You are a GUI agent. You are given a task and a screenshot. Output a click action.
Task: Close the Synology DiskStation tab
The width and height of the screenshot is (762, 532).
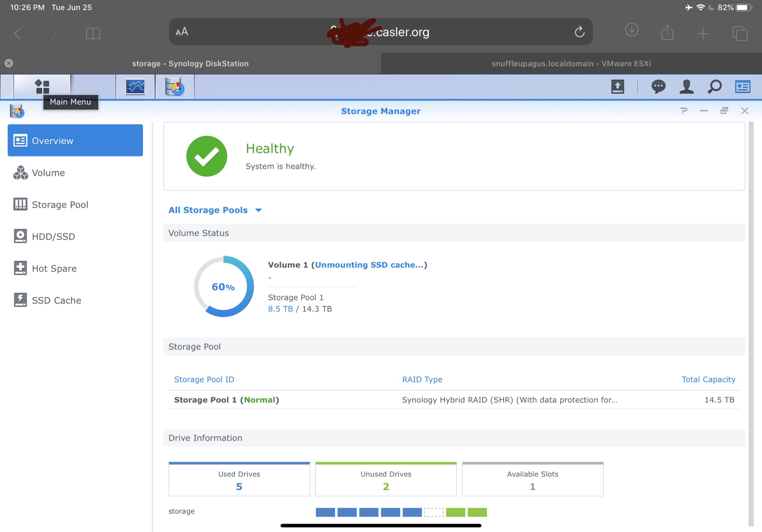click(x=9, y=63)
